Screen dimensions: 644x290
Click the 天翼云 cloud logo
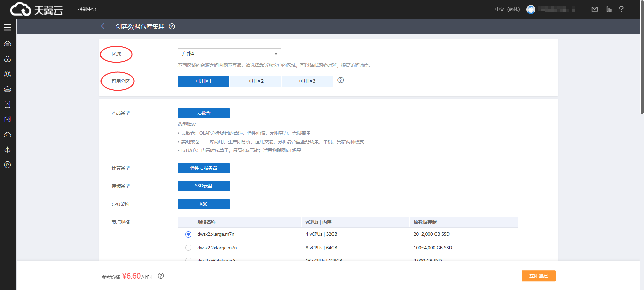[36, 9]
